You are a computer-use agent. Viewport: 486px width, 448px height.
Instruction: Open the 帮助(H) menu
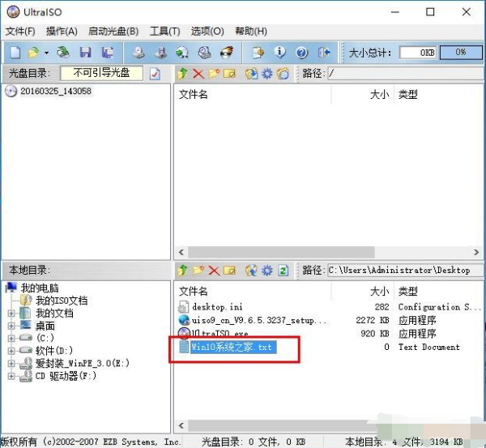(x=251, y=32)
